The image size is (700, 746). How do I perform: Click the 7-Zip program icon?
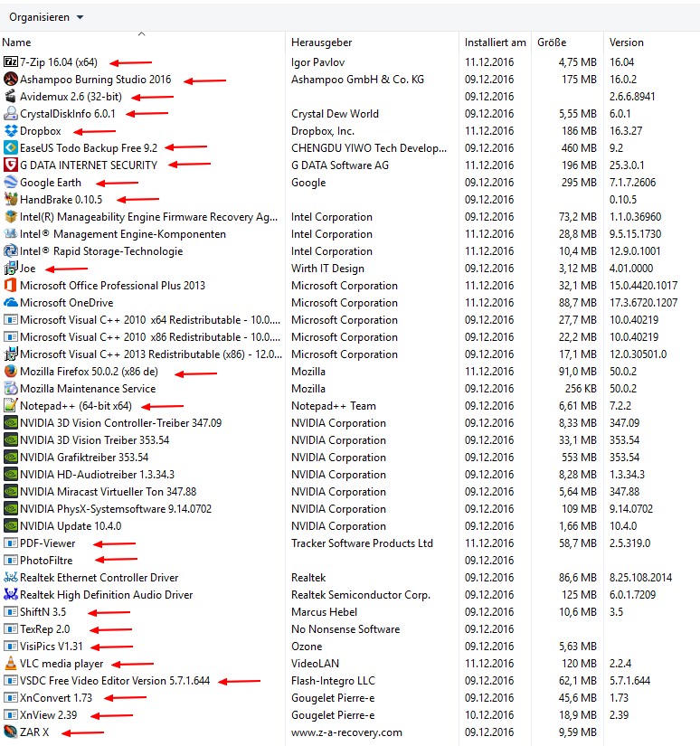[11, 62]
